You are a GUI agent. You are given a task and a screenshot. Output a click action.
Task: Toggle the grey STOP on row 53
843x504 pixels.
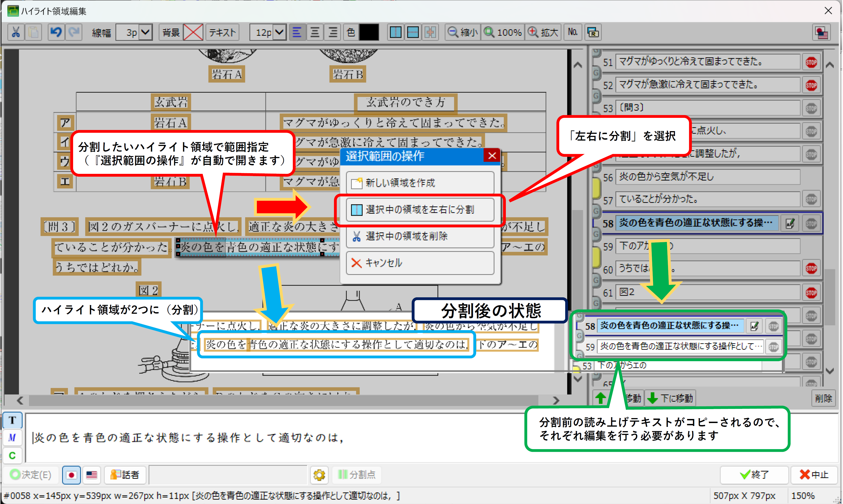click(811, 108)
